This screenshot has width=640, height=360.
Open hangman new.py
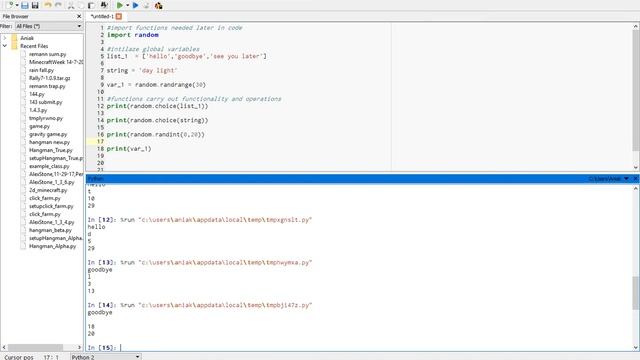click(x=49, y=142)
